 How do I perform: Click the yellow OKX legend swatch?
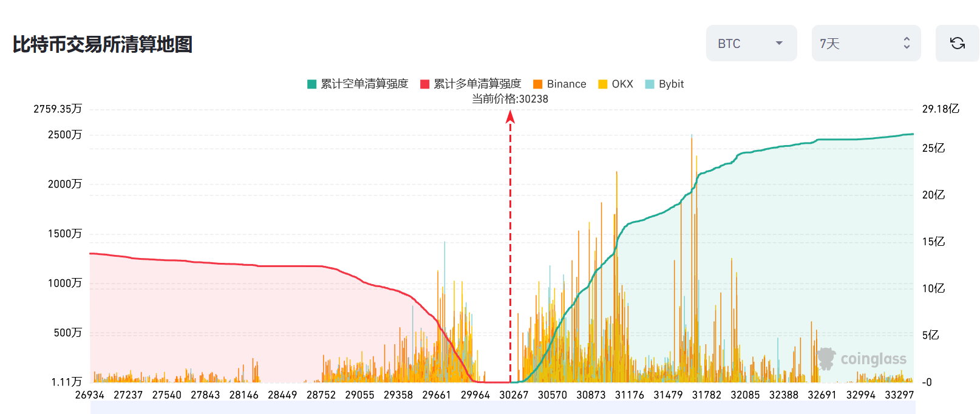click(603, 84)
